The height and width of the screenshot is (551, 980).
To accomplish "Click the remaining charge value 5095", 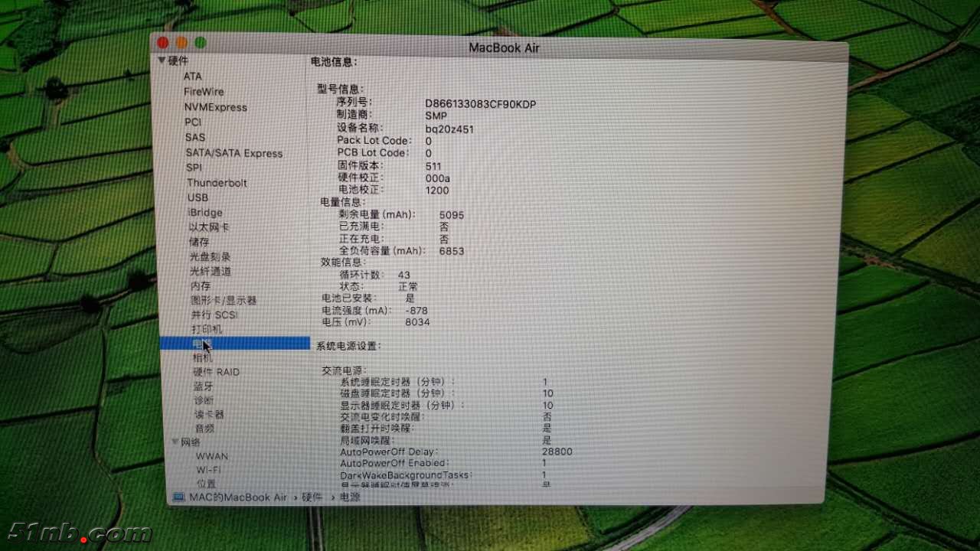I will coord(452,216).
